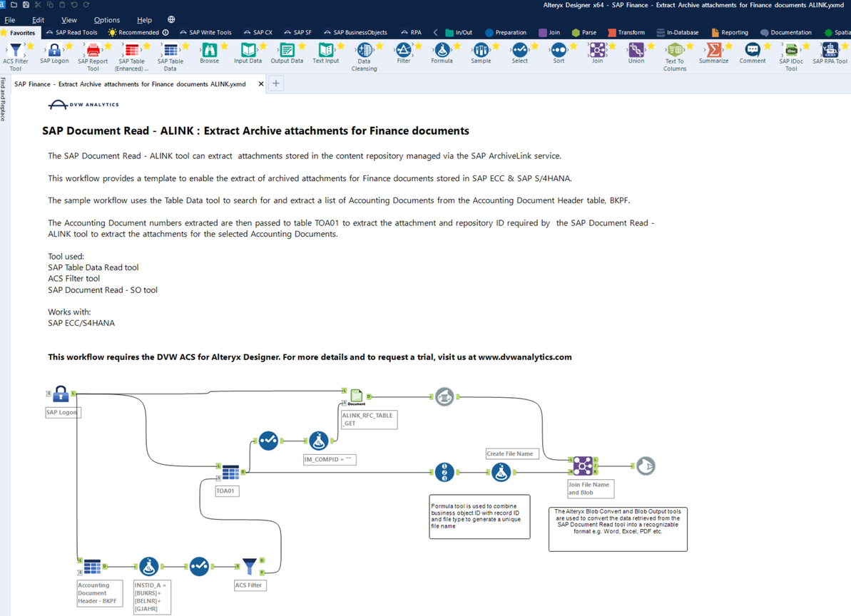This screenshot has width=851, height=616.
Task: Select the Summarize tool icon
Action: click(x=713, y=51)
